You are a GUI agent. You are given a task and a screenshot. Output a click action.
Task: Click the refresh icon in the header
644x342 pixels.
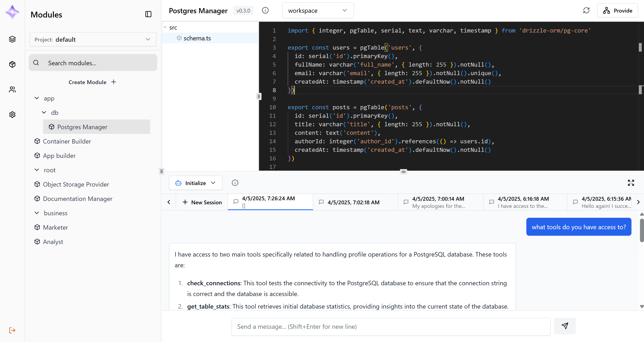(586, 11)
